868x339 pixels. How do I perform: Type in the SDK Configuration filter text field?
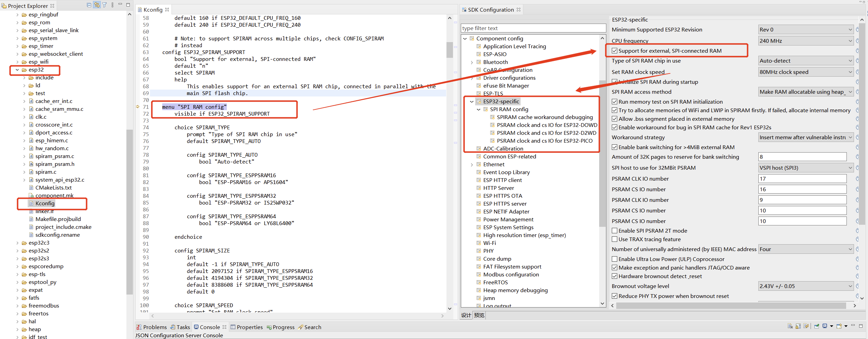click(533, 28)
